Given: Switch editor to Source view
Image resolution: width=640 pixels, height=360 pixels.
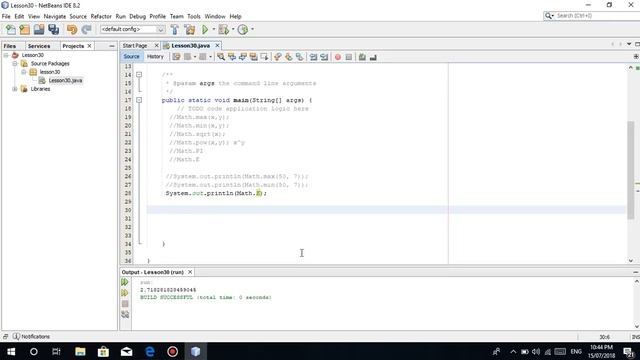Looking at the screenshot, I should click(131, 57).
